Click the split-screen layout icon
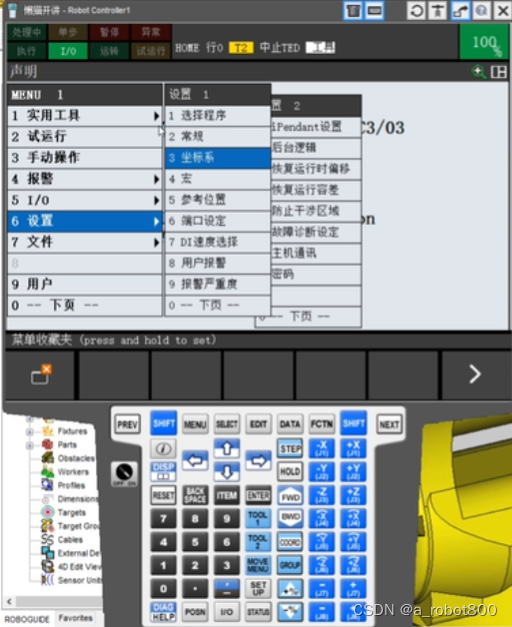The width and height of the screenshot is (512, 627). click(498, 72)
